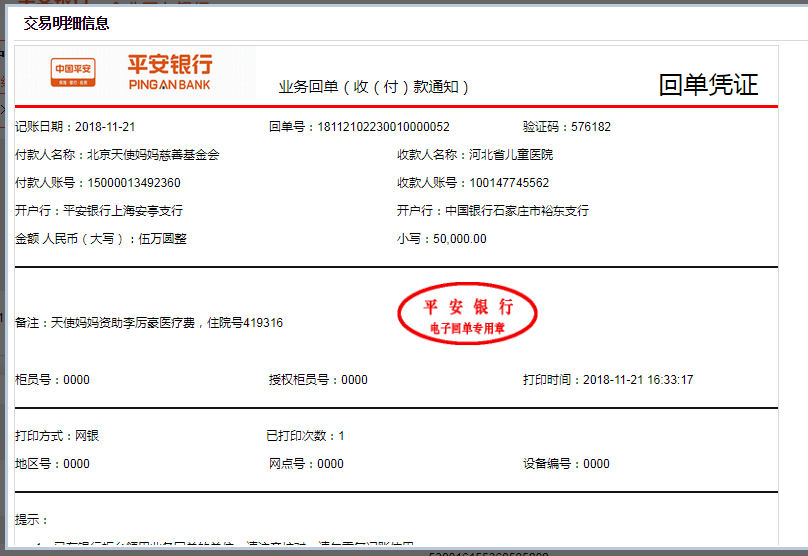Select the 打印方式：网银 text
The height and width of the screenshot is (556, 808).
pos(57,436)
